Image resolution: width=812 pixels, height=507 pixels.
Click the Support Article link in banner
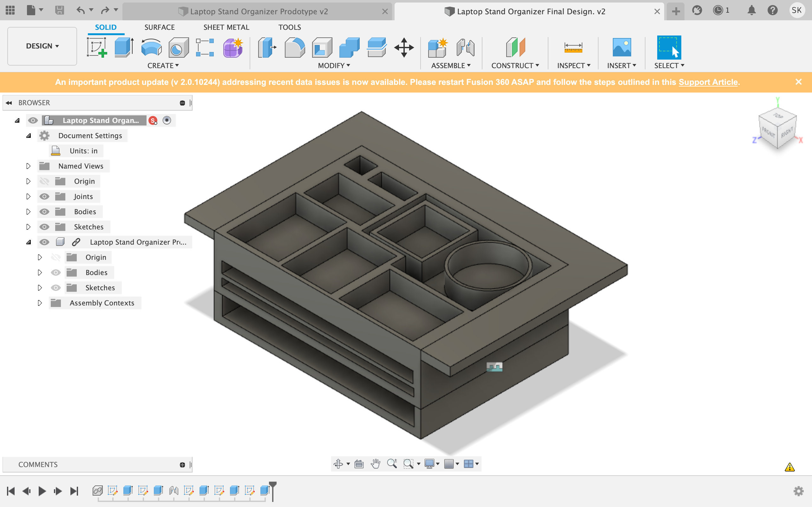point(707,82)
